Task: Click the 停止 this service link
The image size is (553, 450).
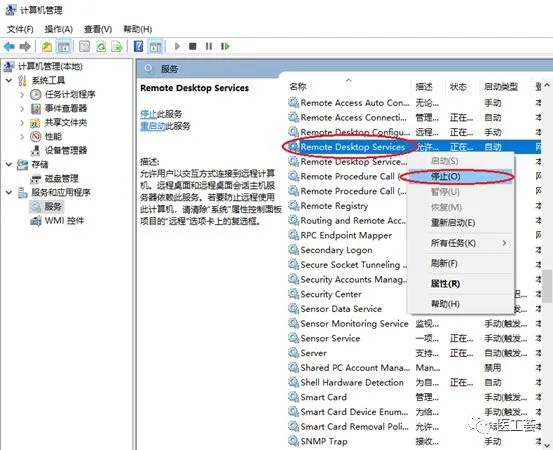Action: coord(148,114)
